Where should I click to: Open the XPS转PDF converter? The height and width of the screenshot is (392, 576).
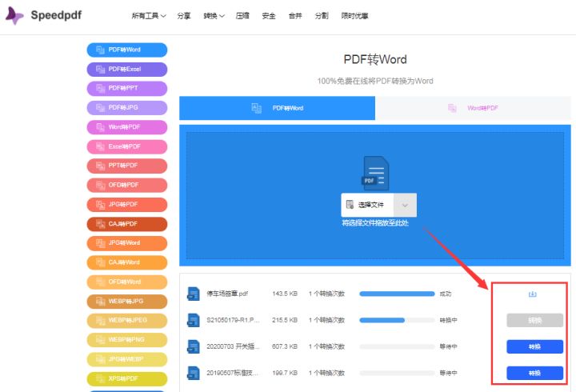[127, 378]
